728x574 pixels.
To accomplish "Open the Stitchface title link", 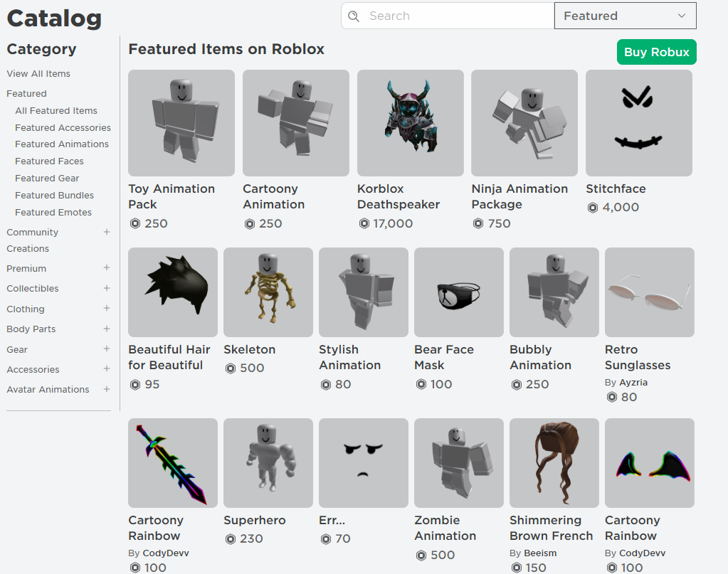I will [616, 189].
